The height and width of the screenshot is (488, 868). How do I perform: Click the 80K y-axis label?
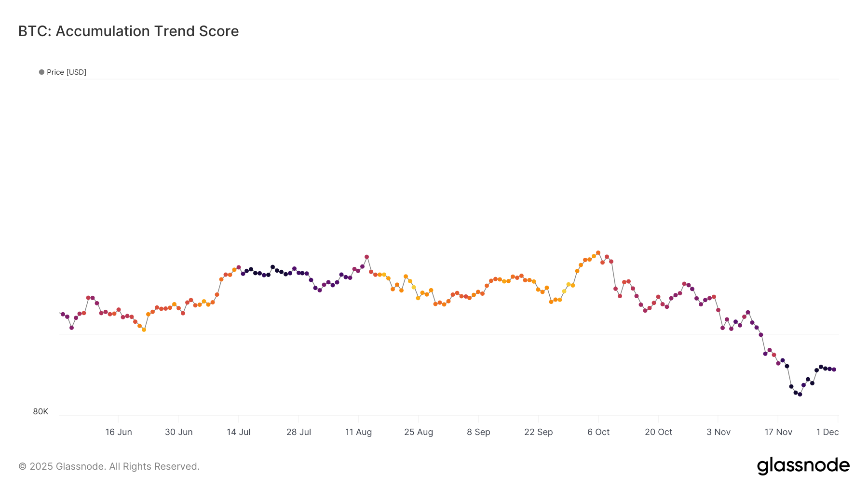(41, 411)
